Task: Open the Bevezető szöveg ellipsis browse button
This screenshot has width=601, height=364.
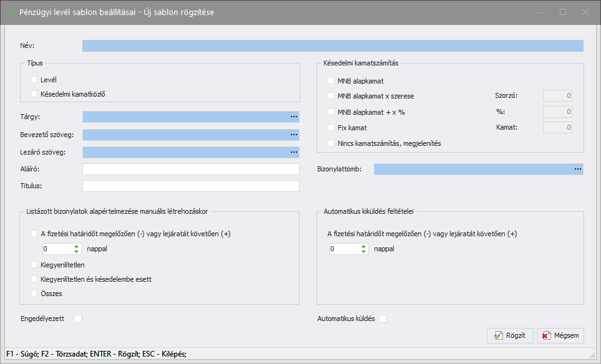Action: click(293, 135)
